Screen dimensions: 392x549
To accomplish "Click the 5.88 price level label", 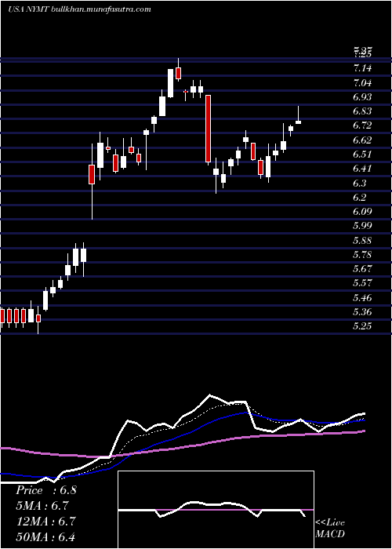I will 362,241.
